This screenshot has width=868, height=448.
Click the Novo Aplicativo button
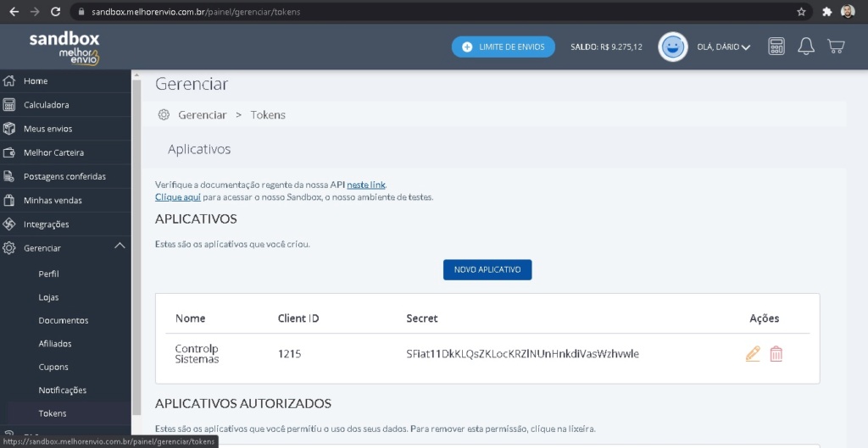click(487, 269)
